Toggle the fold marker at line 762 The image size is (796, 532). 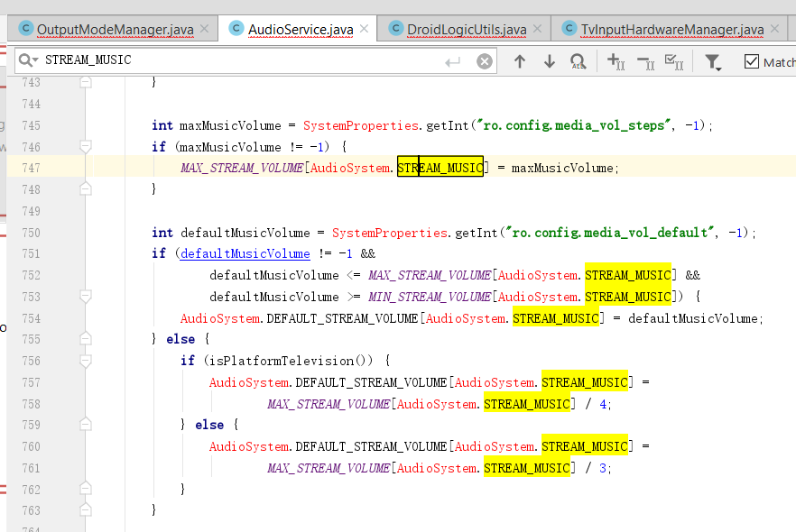(86, 489)
